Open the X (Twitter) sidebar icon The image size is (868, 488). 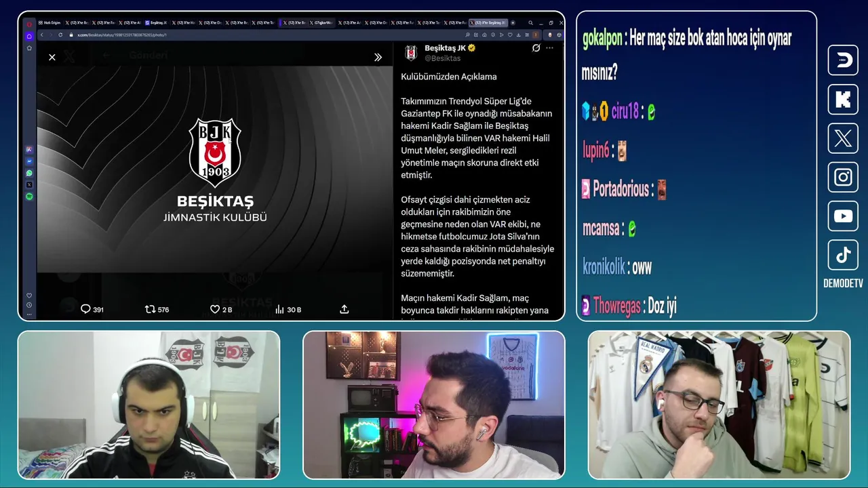point(29,184)
